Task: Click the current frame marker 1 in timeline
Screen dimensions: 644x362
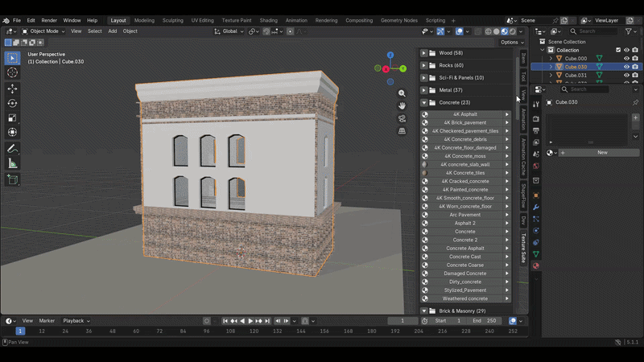Action: click(x=20, y=331)
